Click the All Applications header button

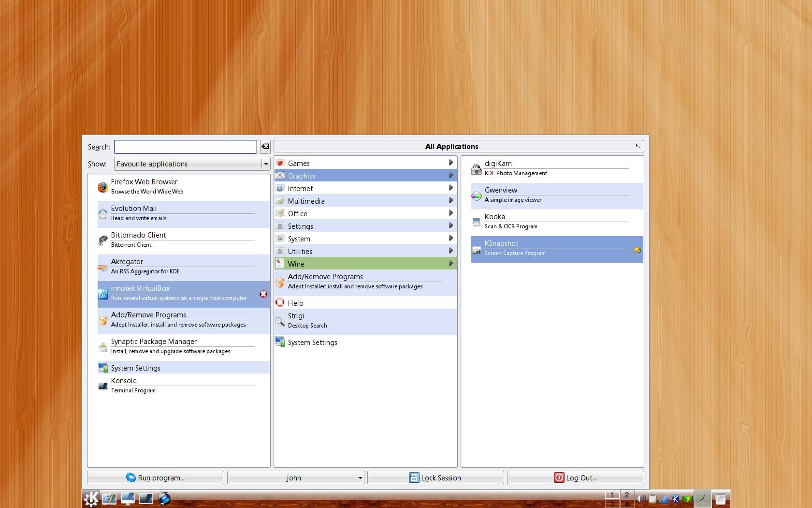(459, 146)
